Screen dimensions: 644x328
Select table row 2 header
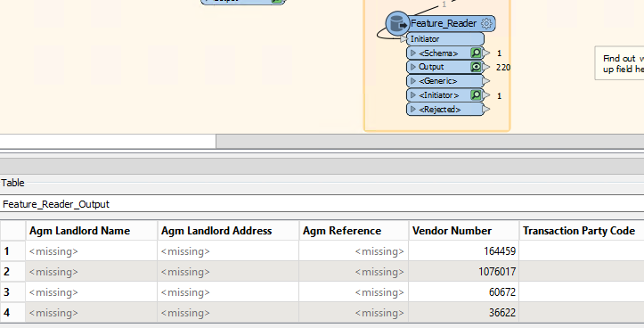12,272
